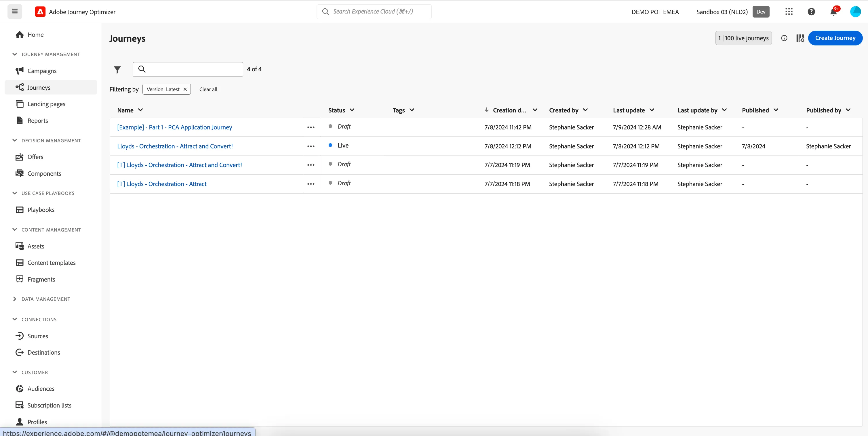Viewport: 868px width, 436px height.
Task: Open the Published by column dropdown
Action: (848, 110)
